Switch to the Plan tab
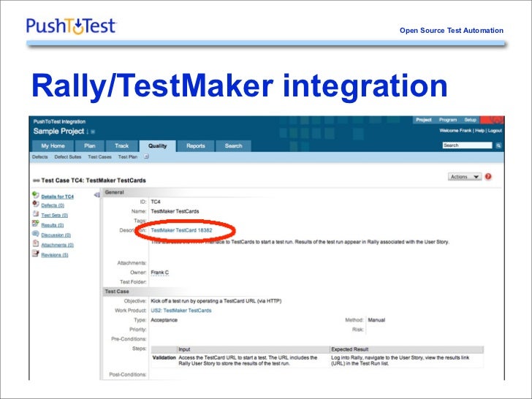This screenshot has width=532, height=399. pos(90,146)
